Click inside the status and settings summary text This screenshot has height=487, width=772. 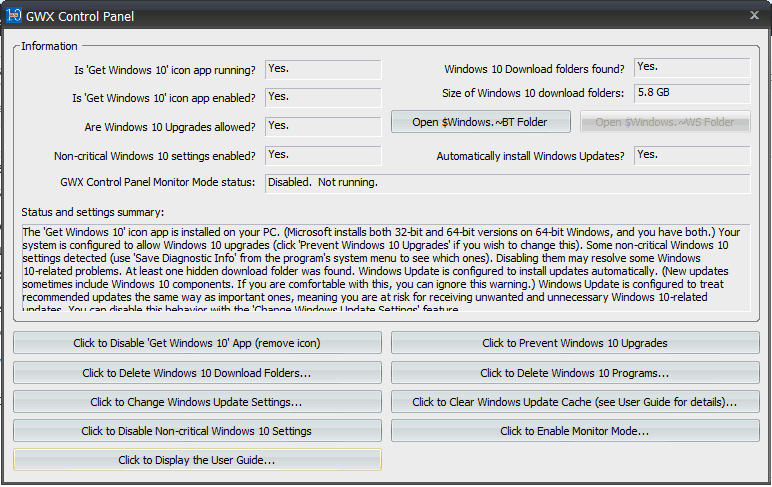click(x=386, y=267)
